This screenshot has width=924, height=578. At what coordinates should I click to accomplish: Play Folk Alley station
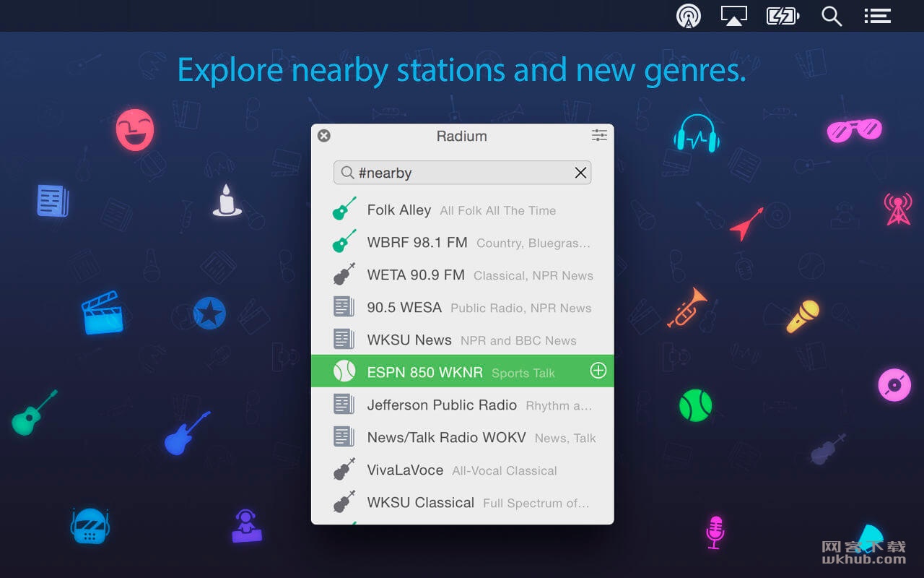tap(462, 210)
